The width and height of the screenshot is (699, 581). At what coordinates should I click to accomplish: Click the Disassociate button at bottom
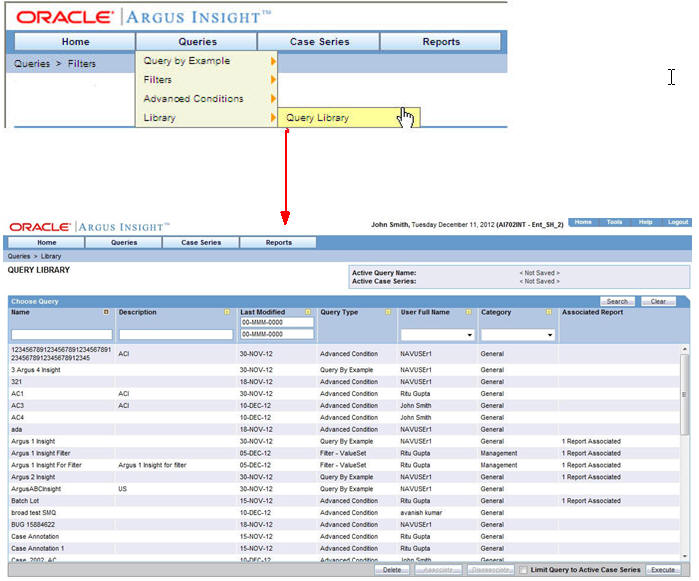(490, 570)
